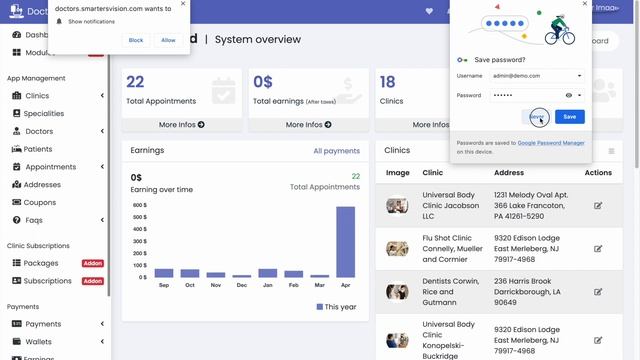
Task: Click the Password input field
Action: 537,95
